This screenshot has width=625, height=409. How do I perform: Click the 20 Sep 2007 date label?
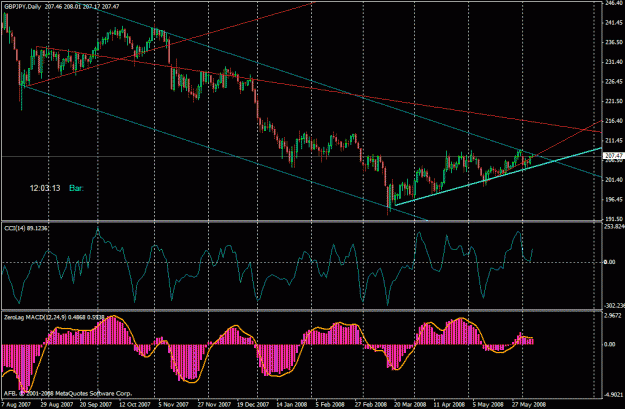coord(96,404)
